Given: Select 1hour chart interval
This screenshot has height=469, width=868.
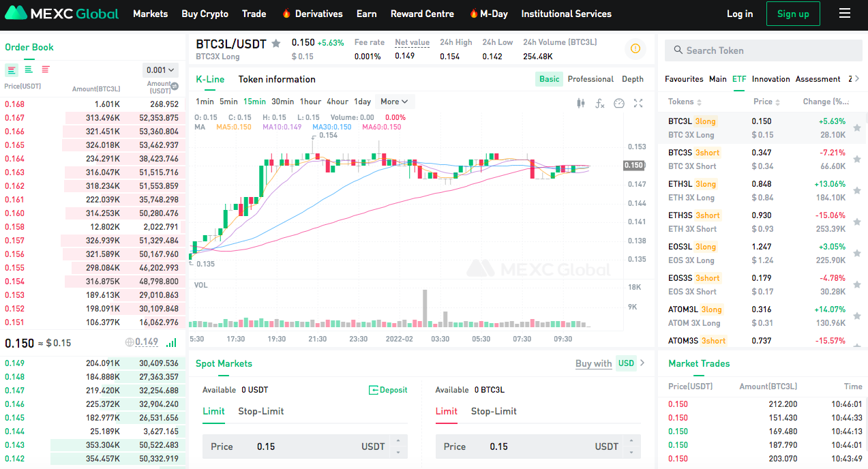Looking at the screenshot, I should 310,102.
